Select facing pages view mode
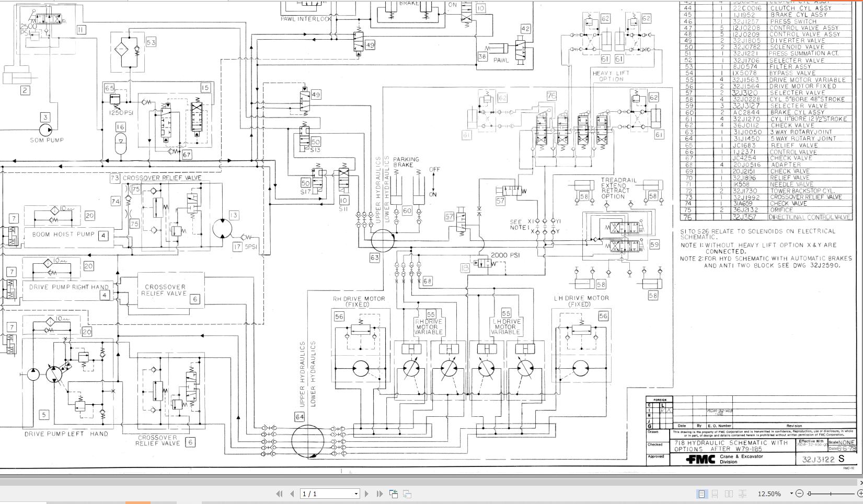 729,494
